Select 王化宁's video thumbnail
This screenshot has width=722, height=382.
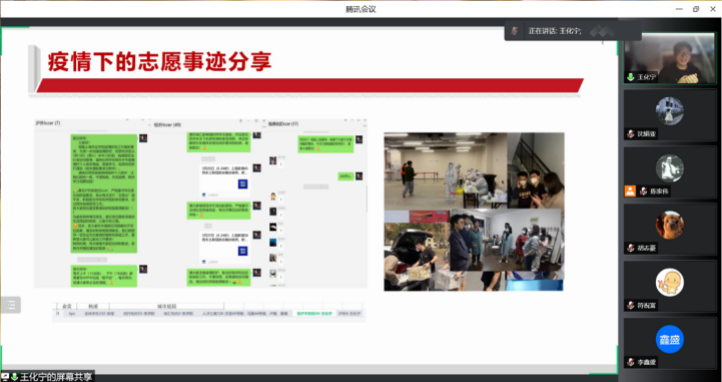point(670,58)
